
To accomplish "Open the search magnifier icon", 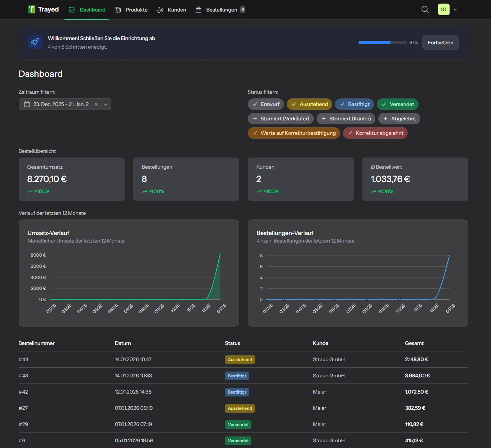I will pyautogui.click(x=425, y=10).
